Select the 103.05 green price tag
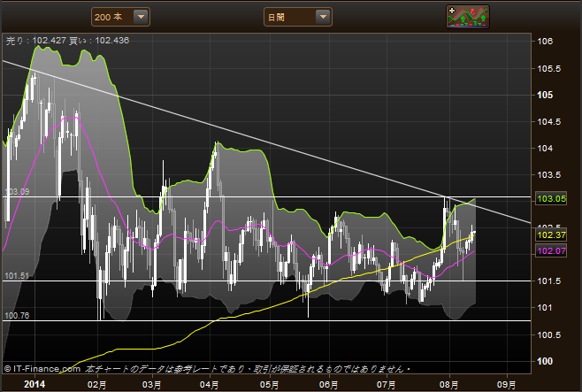Image resolution: width=582 pixels, height=392 pixels. click(551, 198)
